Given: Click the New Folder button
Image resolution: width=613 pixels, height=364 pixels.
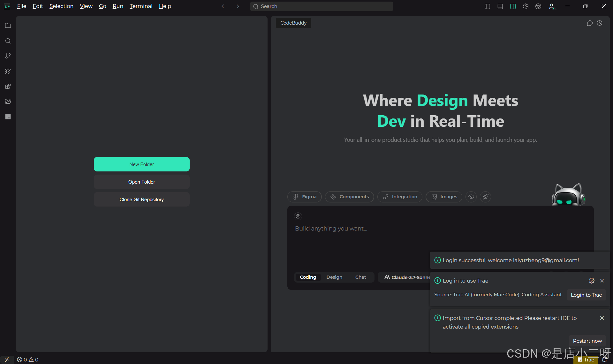Looking at the screenshot, I should (x=141, y=164).
